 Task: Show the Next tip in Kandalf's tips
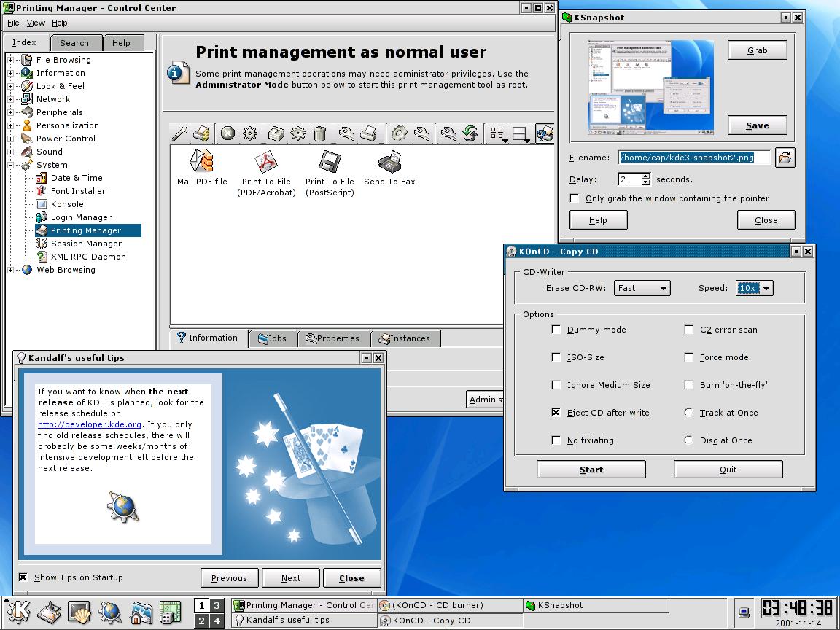291,578
